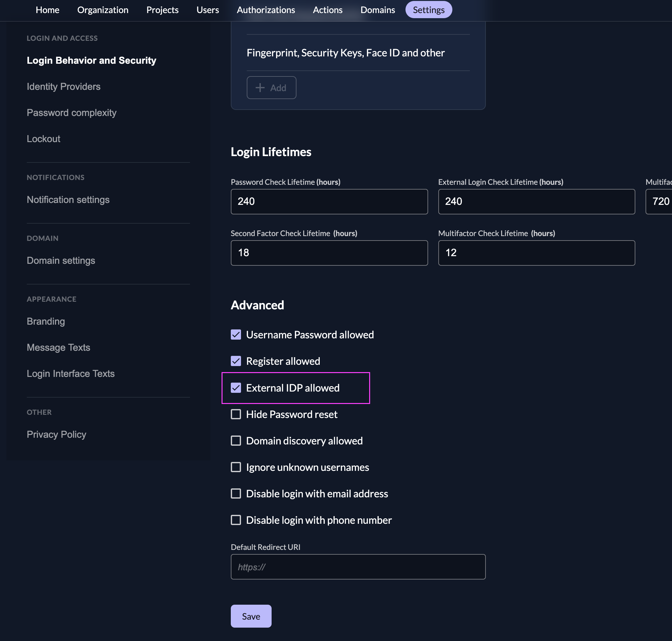Enable Ignore unknown usernames checkbox
This screenshot has height=641, width=672.
click(236, 467)
